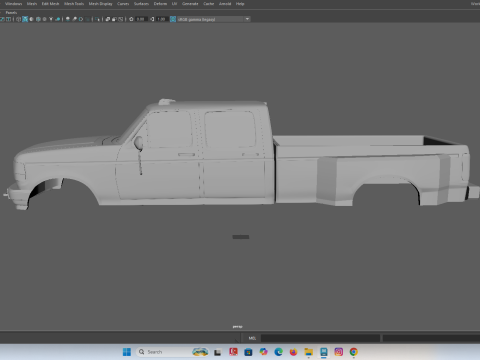Open Google Chrome from taskbar
This screenshot has height=360, width=480.
click(x=354, y=352)
